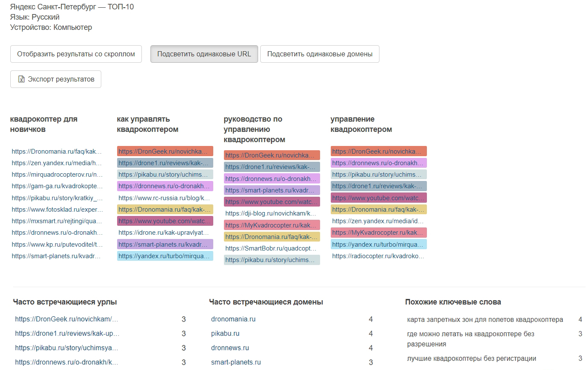Viewport: 588px width, 370px height.
Task: Open the mirquadrocopterov.ru result link
Action: (57, 175)
